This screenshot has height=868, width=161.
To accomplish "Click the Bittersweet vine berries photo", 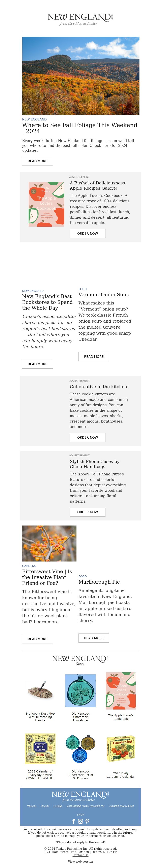I will pyautogui.click(x=49, y=544).
